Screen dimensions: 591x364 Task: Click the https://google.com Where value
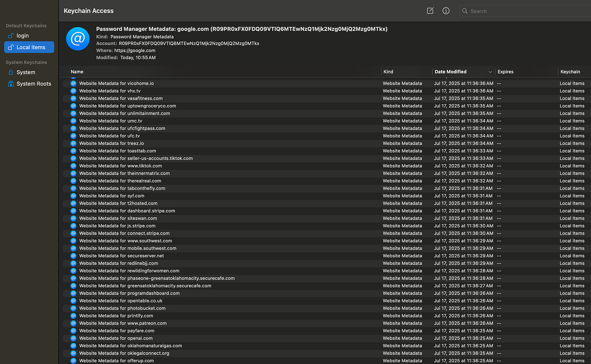point(135,51)
